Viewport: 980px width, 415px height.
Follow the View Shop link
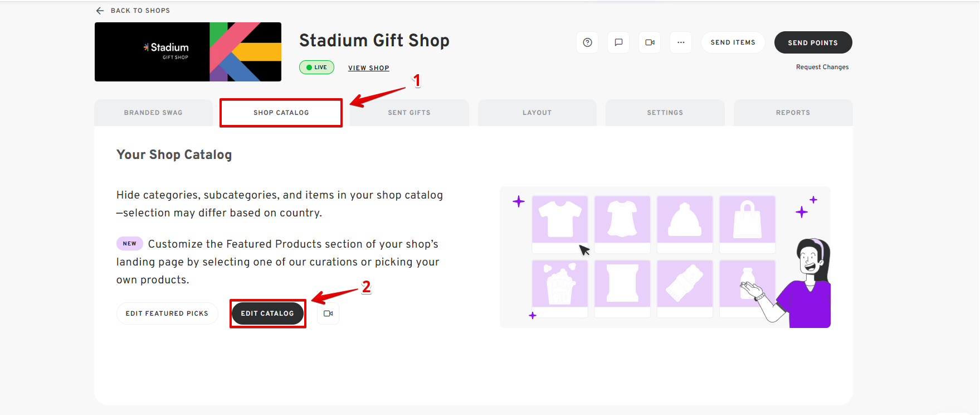pyautogui.click(x=368, y=68)
